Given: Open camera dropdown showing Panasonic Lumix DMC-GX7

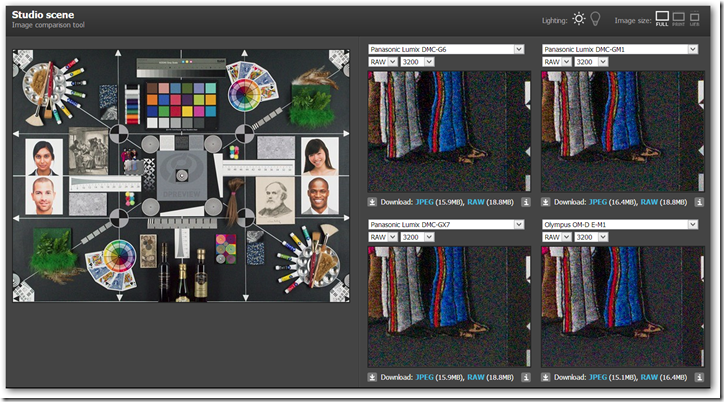Looking at the screenshot, I should (446, 225).
